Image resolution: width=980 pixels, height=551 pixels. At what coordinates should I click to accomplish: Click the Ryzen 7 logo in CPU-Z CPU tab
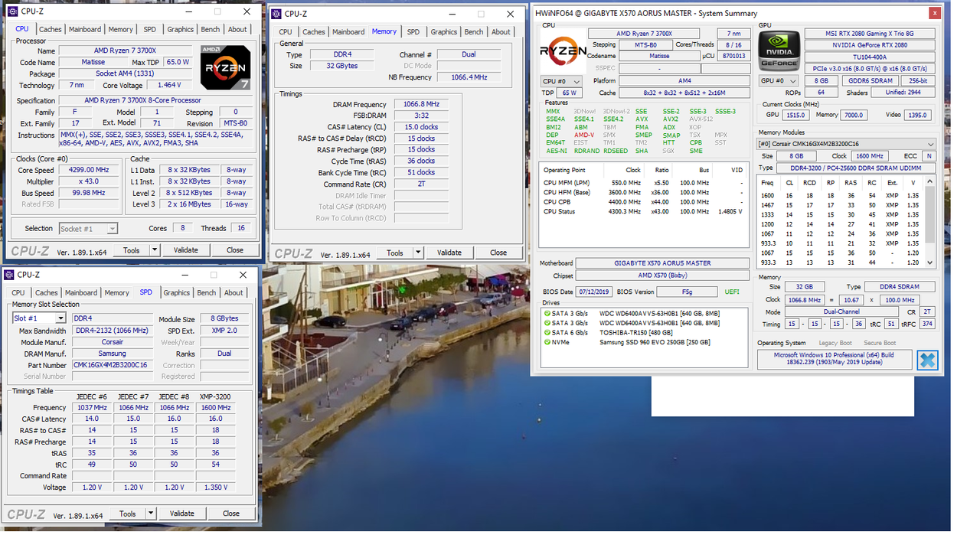point(225,67)
